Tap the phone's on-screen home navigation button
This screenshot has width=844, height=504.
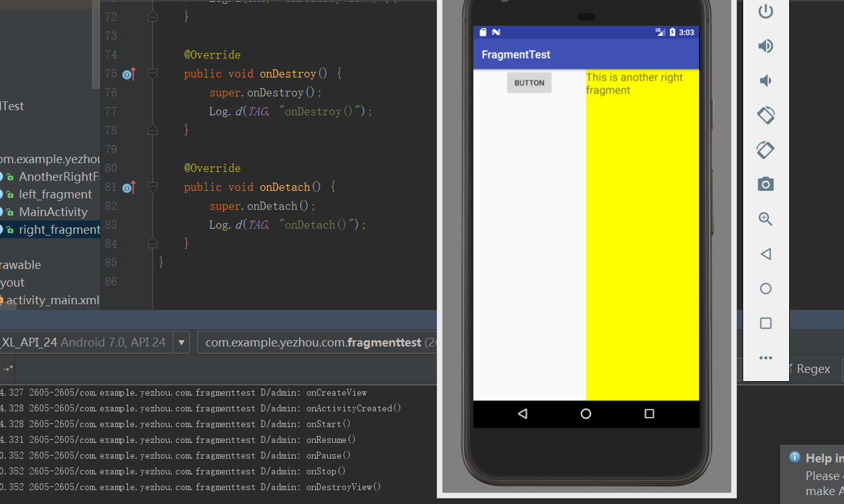point(586,414)
